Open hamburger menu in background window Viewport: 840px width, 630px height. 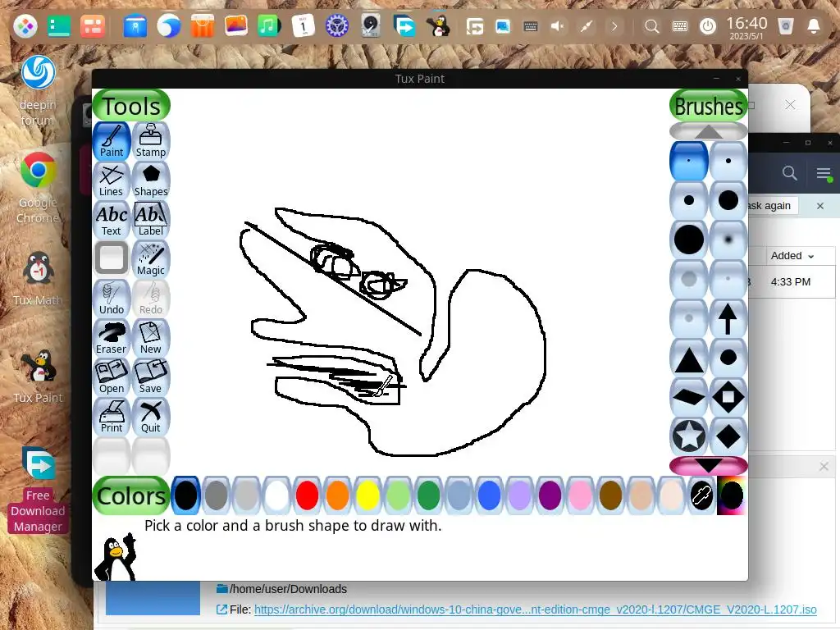coord(824,173)
